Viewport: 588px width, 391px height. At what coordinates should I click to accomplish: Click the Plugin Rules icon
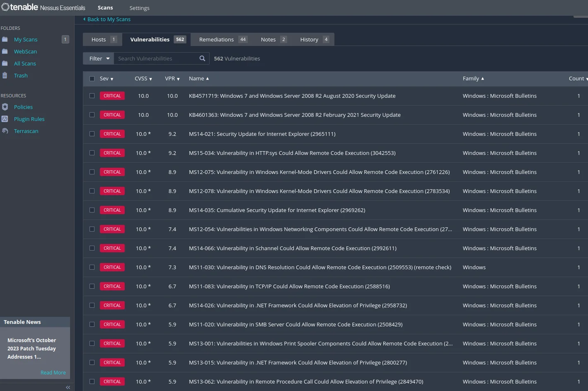point(5,119)
